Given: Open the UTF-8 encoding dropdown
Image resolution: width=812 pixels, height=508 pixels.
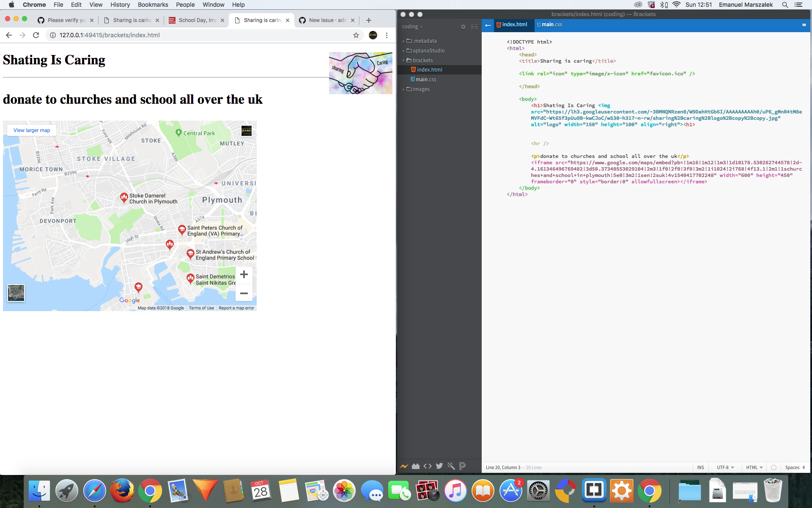Looking at the screenshot, I should [724, 467].
